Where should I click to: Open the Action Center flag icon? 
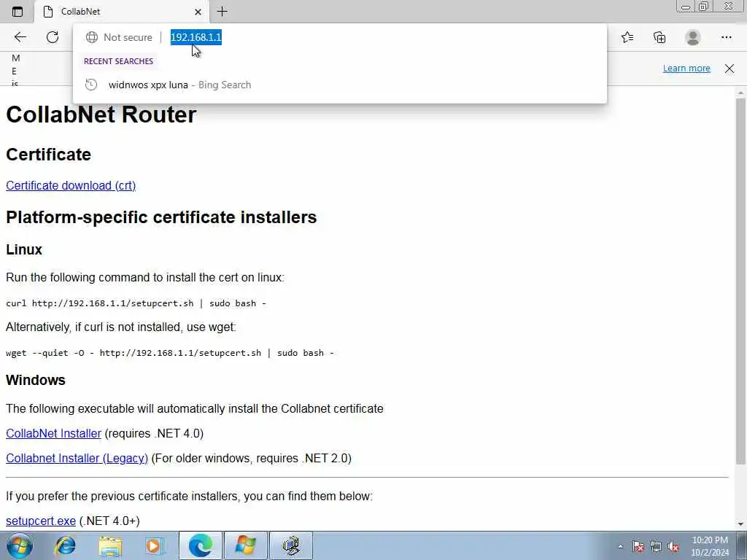tap(638, 546)
